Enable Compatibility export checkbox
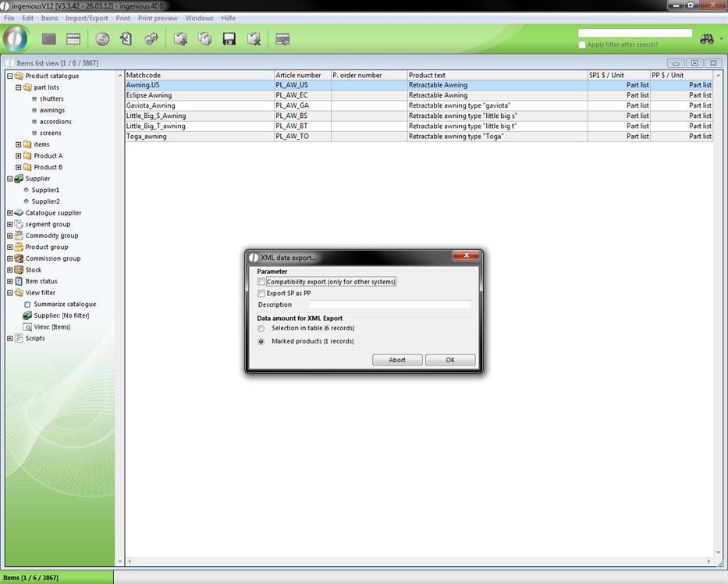The width and height of the screenshot is (728, 584). point(261,282)
